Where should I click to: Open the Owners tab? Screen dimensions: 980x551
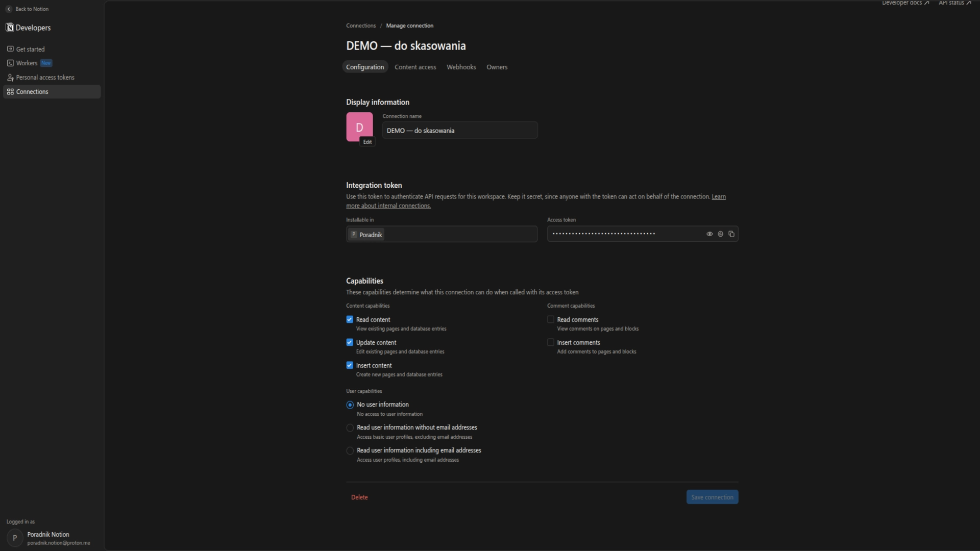497,67
